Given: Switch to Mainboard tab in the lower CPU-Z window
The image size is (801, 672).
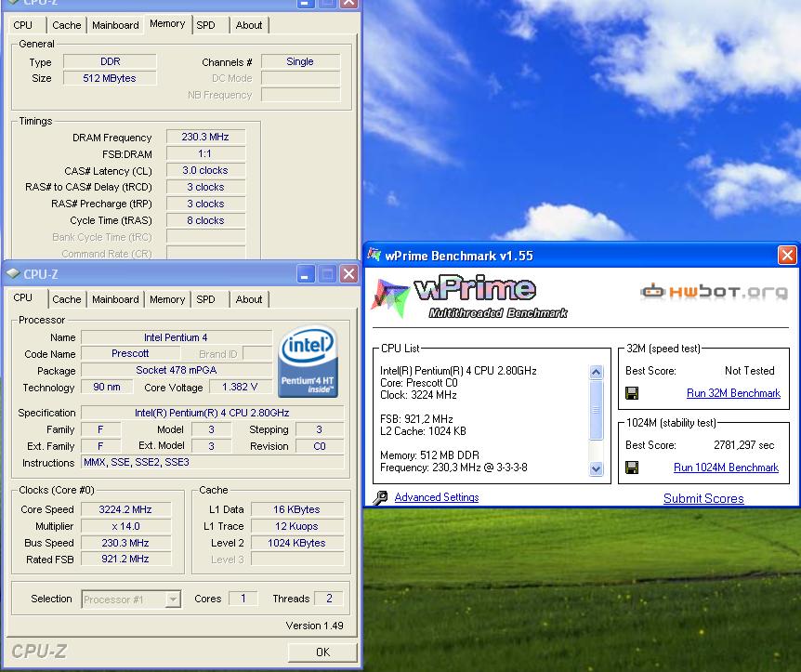Looking at the screenshot, I should pos(115,299).
